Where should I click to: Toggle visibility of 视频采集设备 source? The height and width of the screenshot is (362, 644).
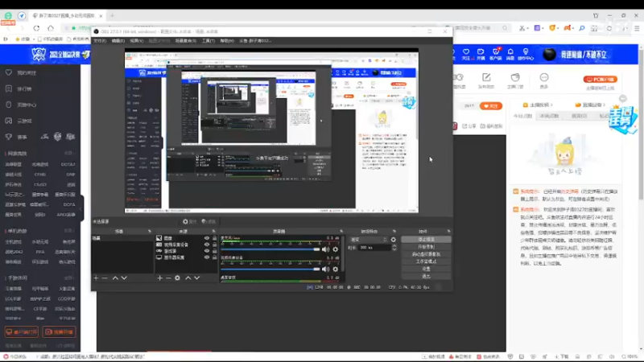pos(207,245)
